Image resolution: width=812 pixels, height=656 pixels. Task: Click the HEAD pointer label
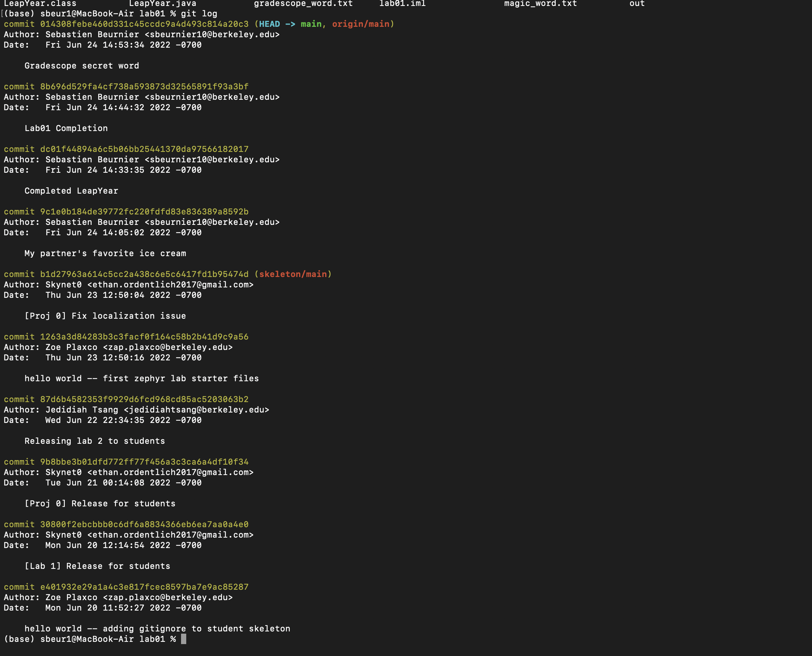point(269,24)
